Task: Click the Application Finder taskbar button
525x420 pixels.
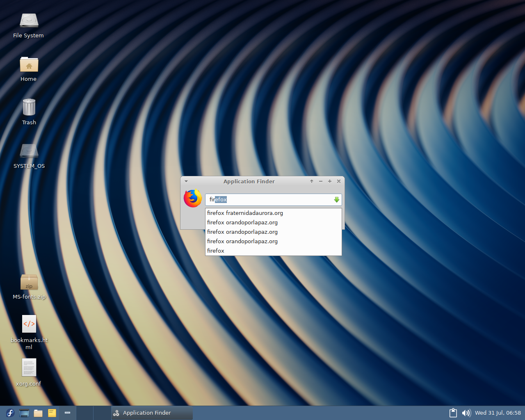Action: 152,413
